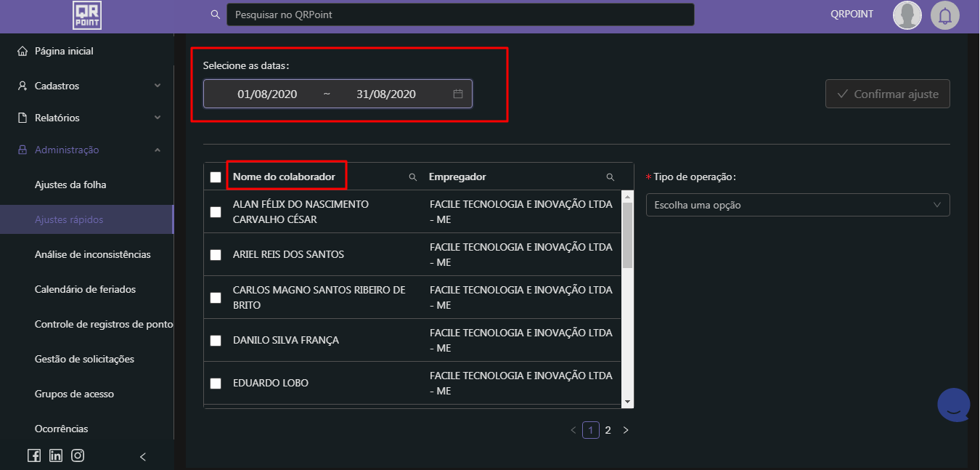Viewport: 980px width, 470px height.
Task: Open the Tipo de operação dropdown
Action: (x=797, y=205)
